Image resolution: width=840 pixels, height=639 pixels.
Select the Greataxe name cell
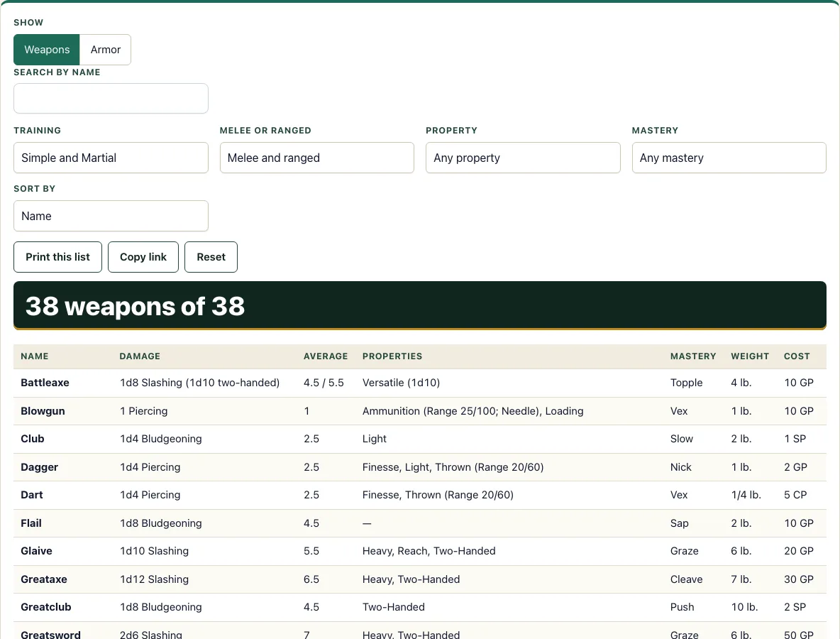click(x=44, y=579)
